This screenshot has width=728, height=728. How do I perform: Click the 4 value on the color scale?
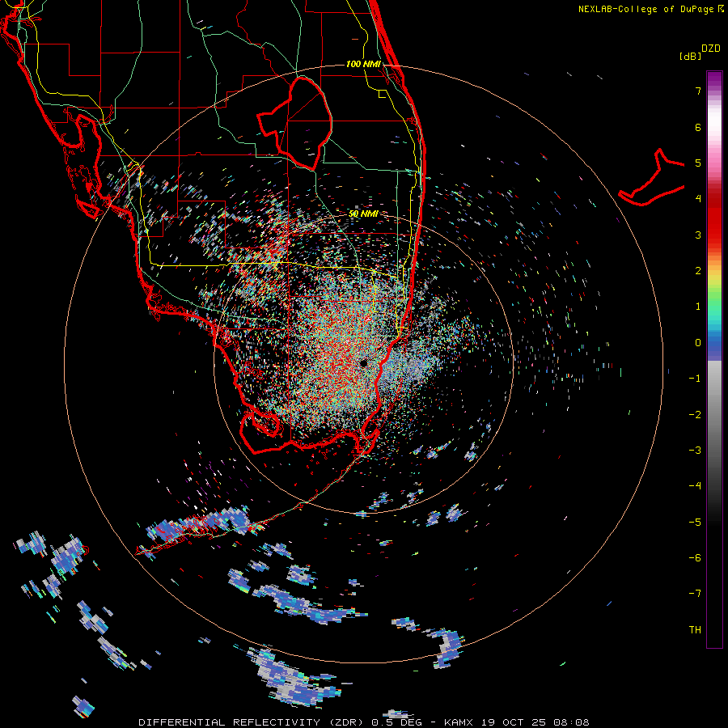698,199
